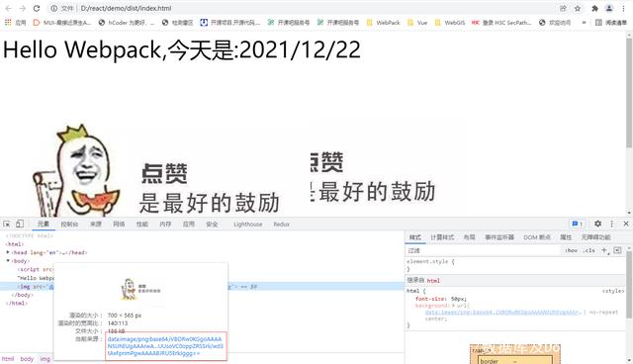Add a new style rule with plus icon
Viewport: 633px width, 364px height.
pyautogui.click(x=604, y=250)
